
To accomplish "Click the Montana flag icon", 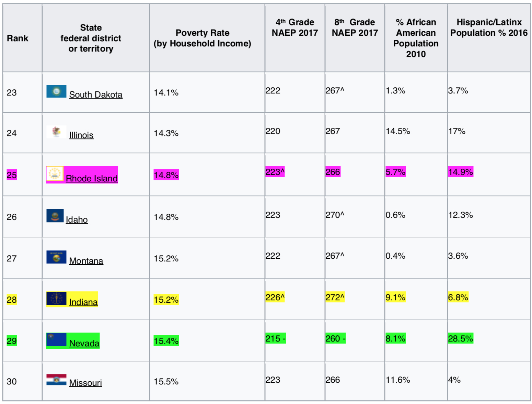I will click(x=56, y=257).
